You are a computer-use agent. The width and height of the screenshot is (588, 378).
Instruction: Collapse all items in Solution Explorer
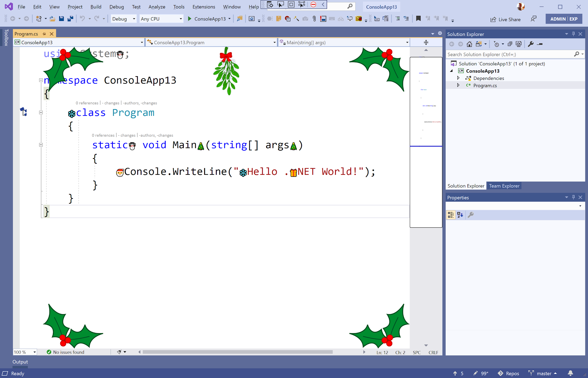(510, 44)
